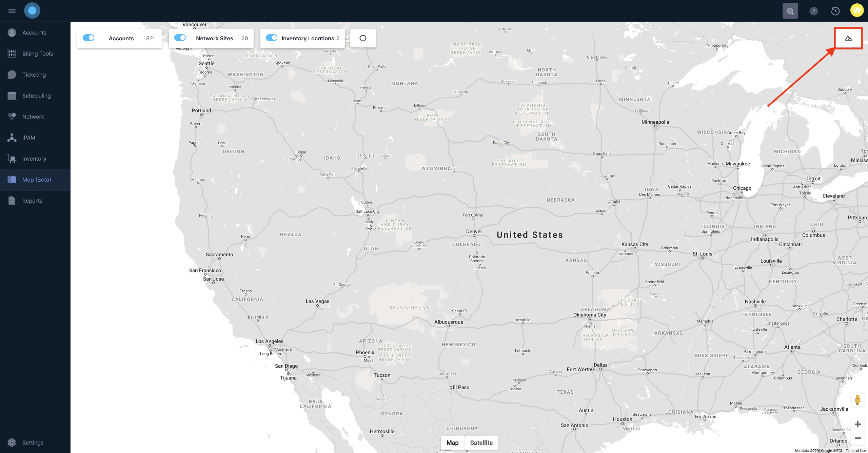Image resolution: width=868 pixels, height=453 pixels.
Task: Click the Salt Lake City label
Action: [x=368, y=211]
